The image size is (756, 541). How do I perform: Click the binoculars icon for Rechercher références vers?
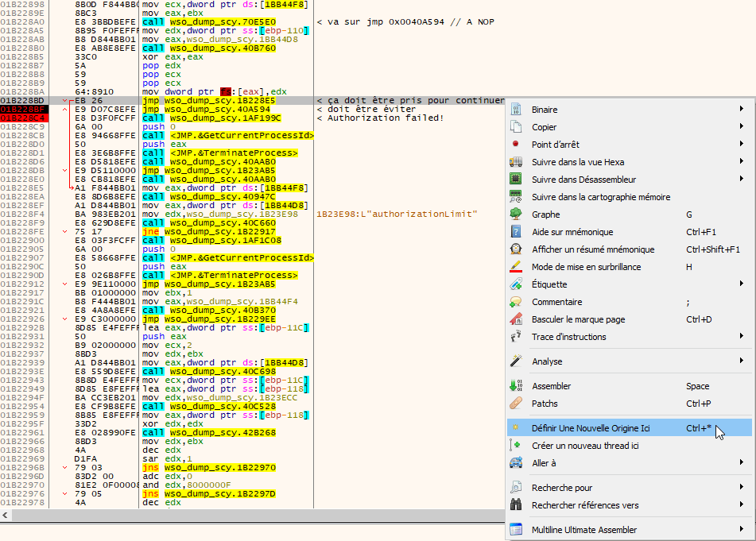click(x=516, y=505)
